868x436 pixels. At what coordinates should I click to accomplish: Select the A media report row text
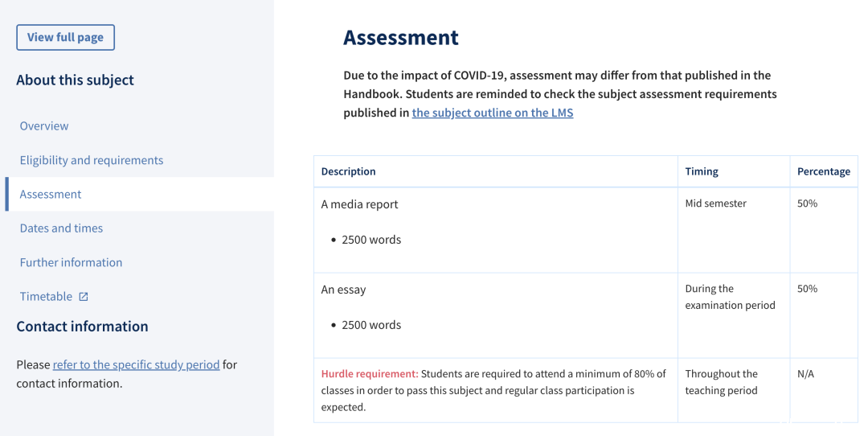(359, 204)
